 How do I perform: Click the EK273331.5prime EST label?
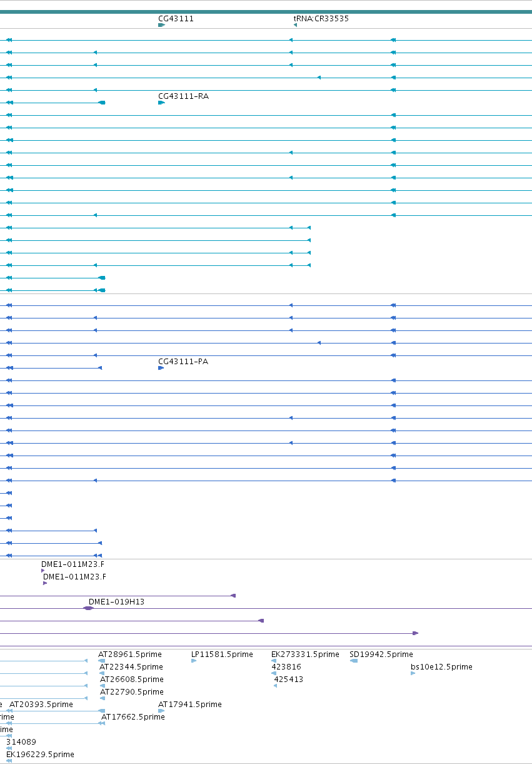click(305, 654)
